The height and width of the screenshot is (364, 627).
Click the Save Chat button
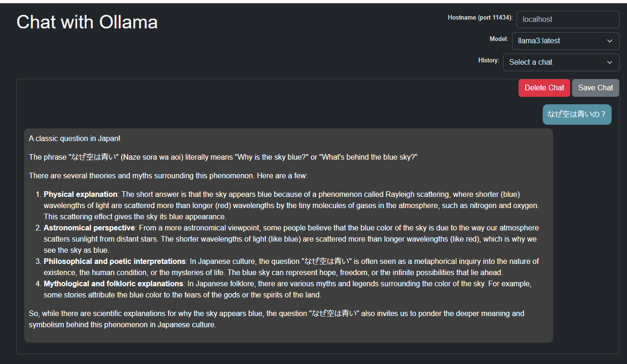pyautogui.click(x=595, y=88)
